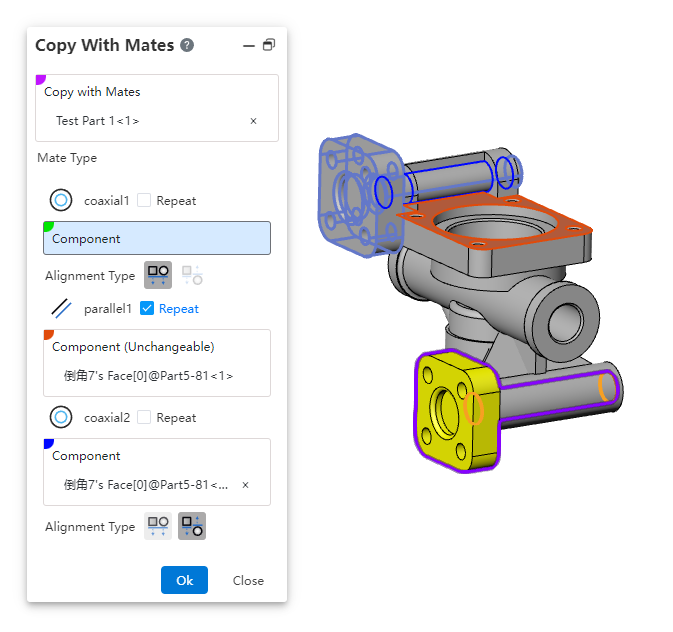
Task: Click the purple Copy with Mates color tag
Action: tap(40, 79)
